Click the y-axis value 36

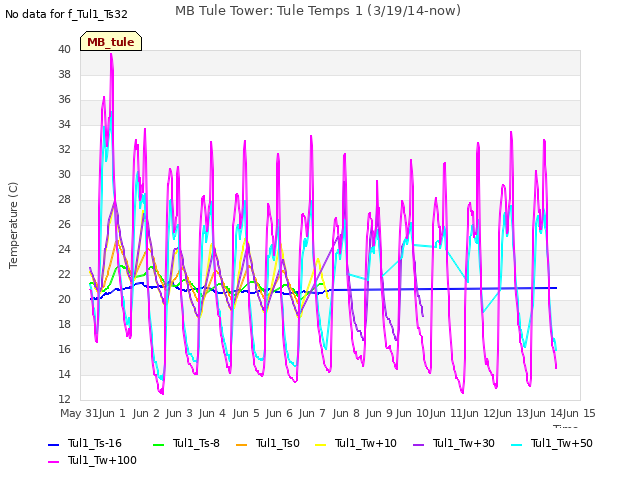coord(64,99)
